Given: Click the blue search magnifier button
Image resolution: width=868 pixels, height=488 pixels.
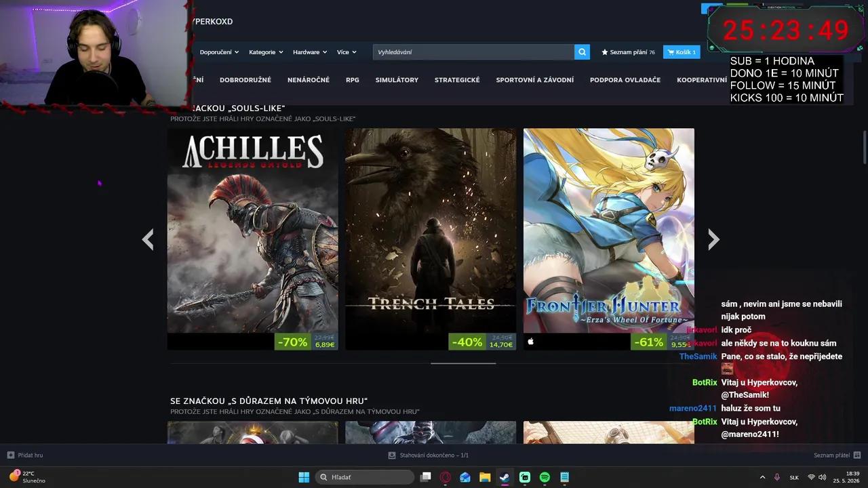Looking at the screenshot, I should (x=582, y=52).
